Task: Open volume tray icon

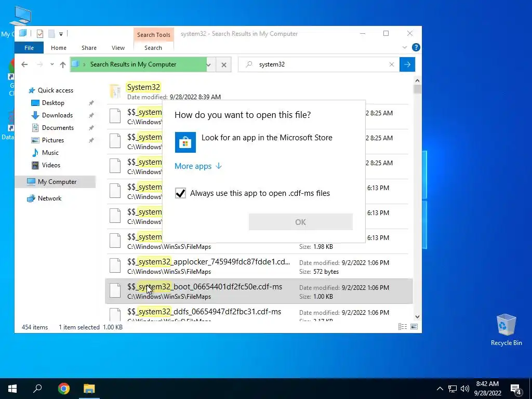Action: [x=465, y=389]
